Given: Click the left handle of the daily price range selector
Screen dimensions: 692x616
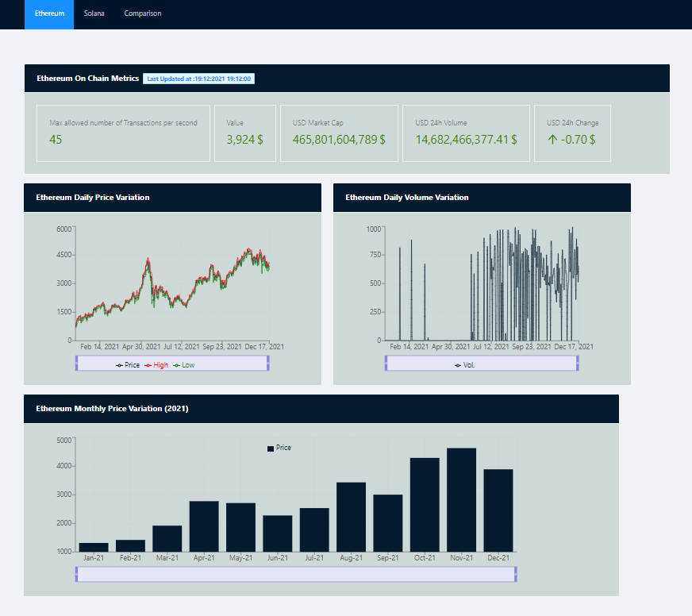Looking at the screenshot, I should [x=77, y=364].
